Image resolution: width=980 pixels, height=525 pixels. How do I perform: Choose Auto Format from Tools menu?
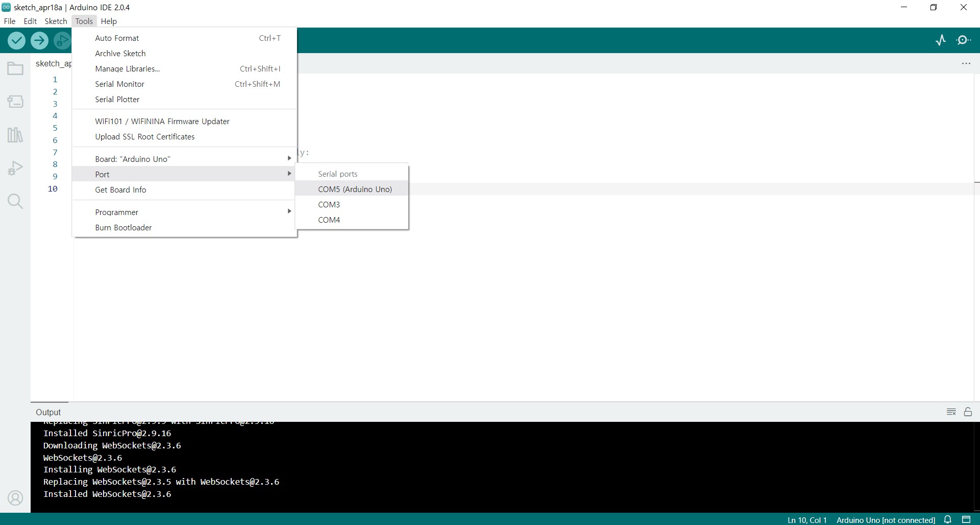(x=184, y=38)
